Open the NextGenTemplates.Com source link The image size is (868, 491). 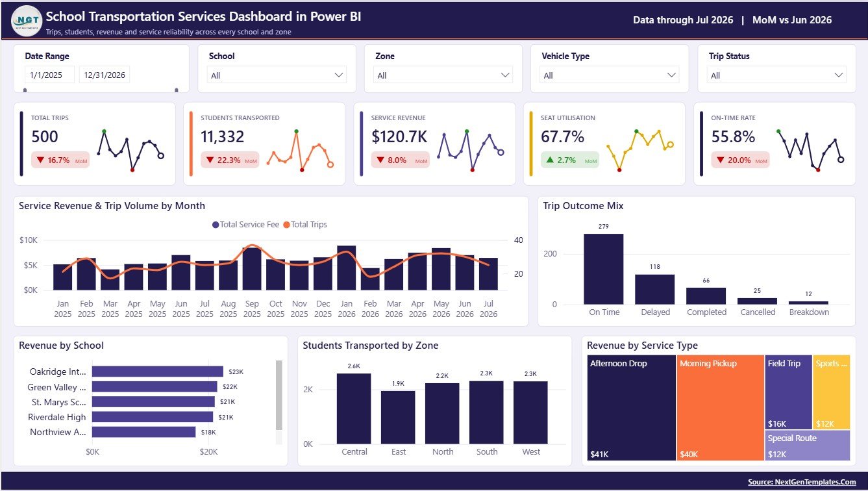(802, 482)
